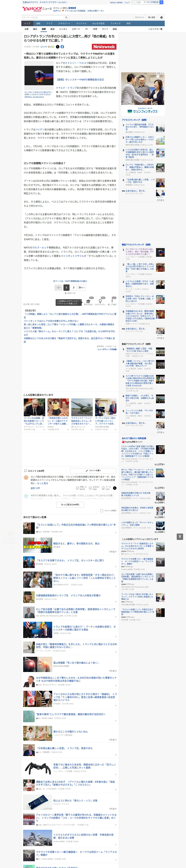Open 'マイページ' link

pyautogui.click(x=139, y=17)
